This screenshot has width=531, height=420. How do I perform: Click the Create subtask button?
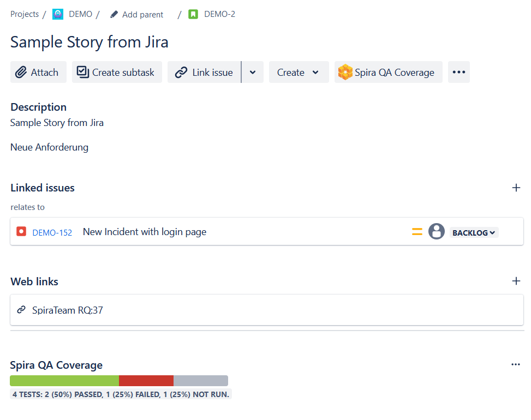(x=117, y=72)
